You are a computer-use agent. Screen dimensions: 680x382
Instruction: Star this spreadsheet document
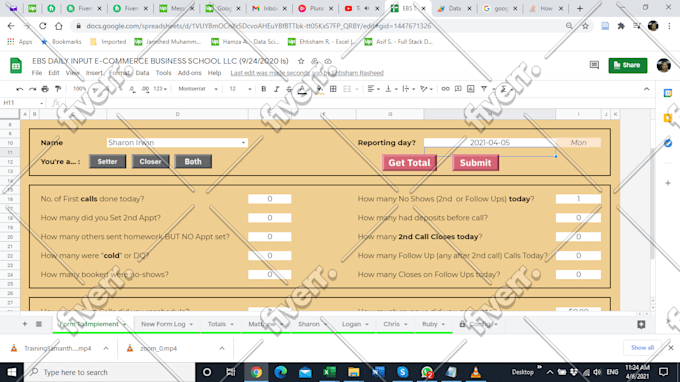coord(301,61)
